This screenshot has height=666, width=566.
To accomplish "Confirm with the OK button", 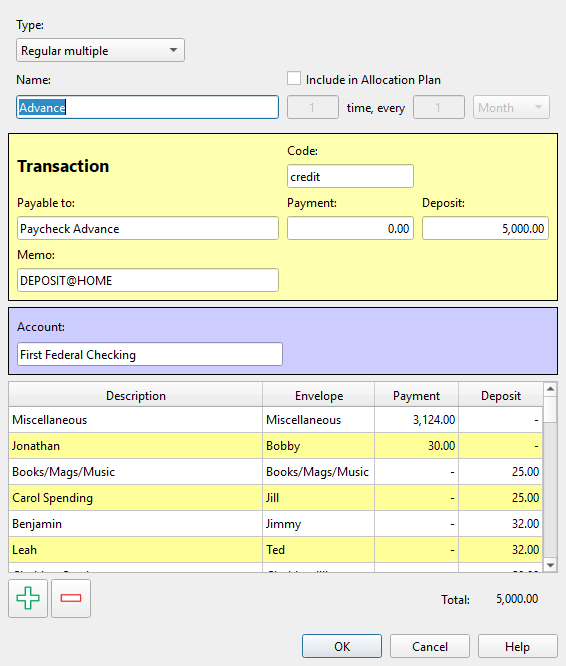I will pyautogui.click(x=342, y=646).
